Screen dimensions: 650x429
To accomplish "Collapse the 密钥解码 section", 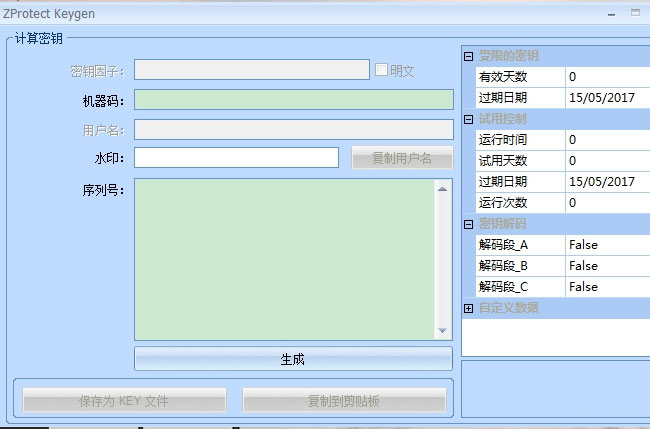I will [468, 224].
